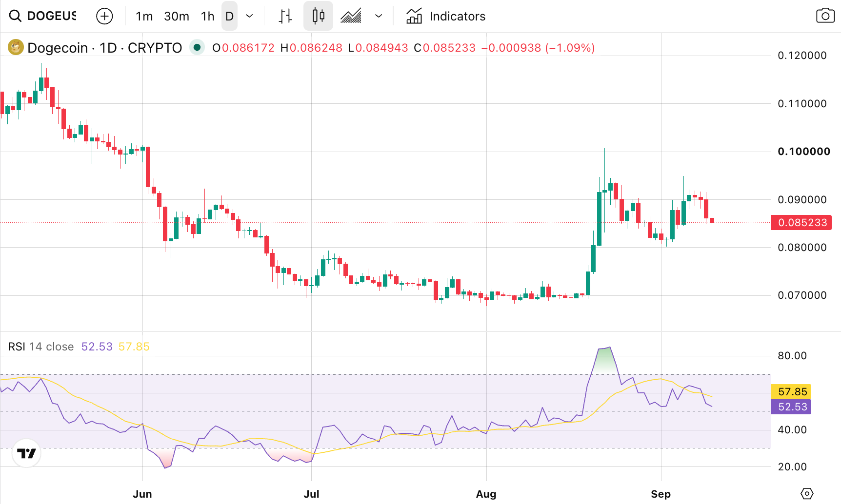Click the 20.00 RSI axis label
The width and height of the screenshot is (841, 504).
[792, 467]
